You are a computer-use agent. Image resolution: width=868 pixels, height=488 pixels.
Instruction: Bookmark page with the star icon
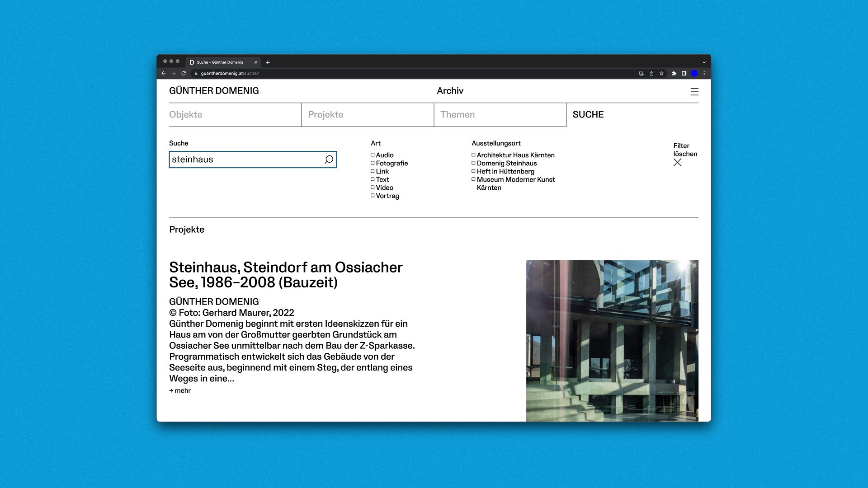point(661,74)
